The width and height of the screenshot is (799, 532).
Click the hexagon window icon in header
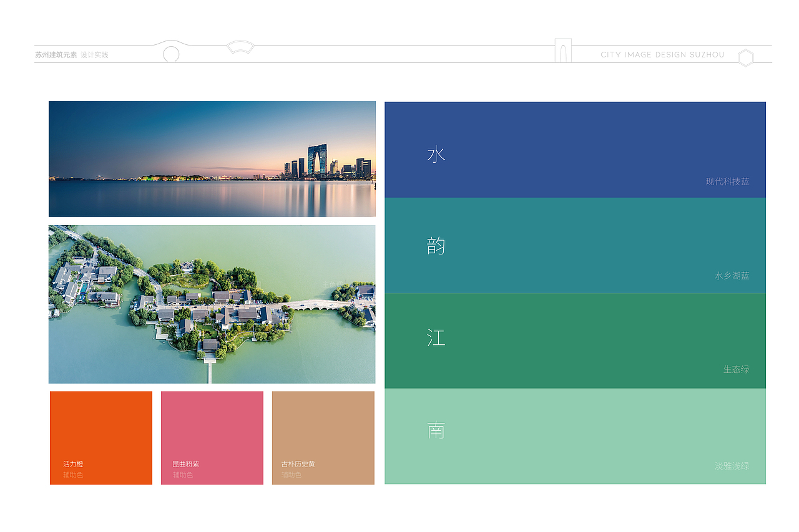point(745,58)
